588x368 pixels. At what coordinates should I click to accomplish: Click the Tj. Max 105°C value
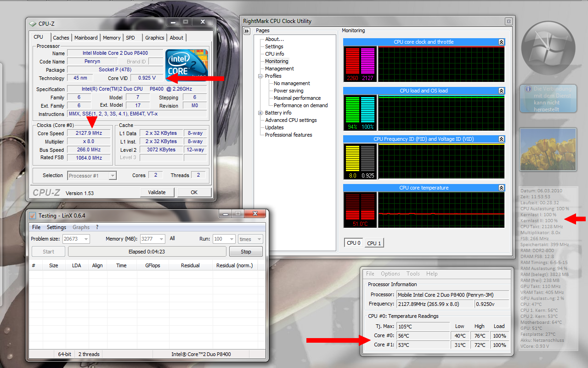(423, 326)
